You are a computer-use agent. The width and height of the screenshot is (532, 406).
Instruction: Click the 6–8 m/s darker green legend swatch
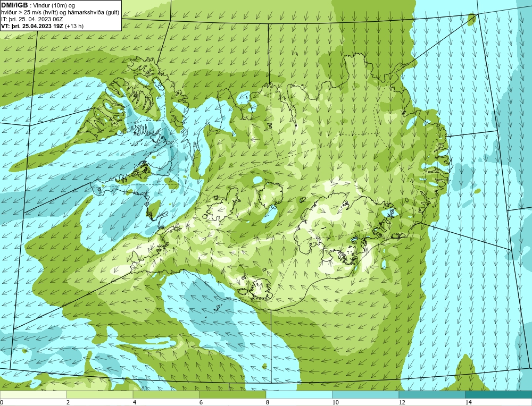[x=233, y=394]
